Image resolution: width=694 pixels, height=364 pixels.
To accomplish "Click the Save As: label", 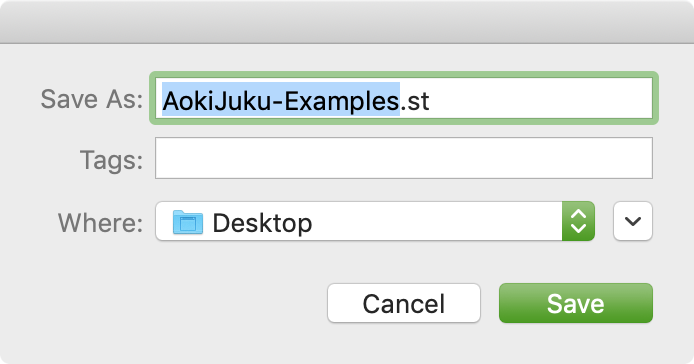I will coord(92,99).
